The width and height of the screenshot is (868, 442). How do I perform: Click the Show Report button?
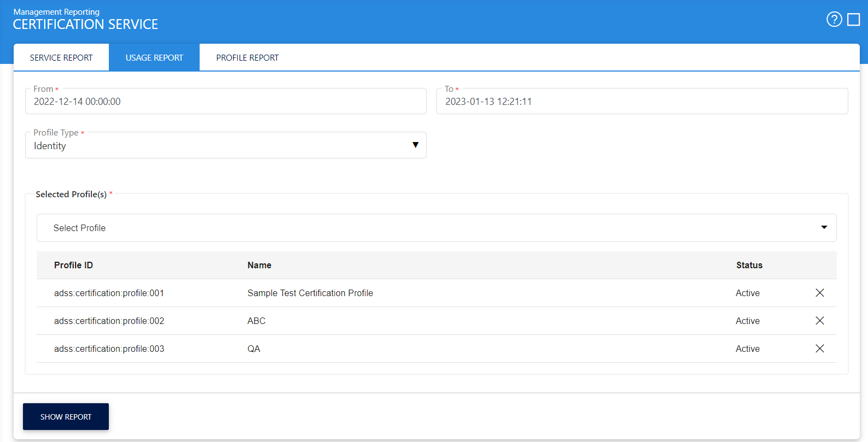(66, 417)
